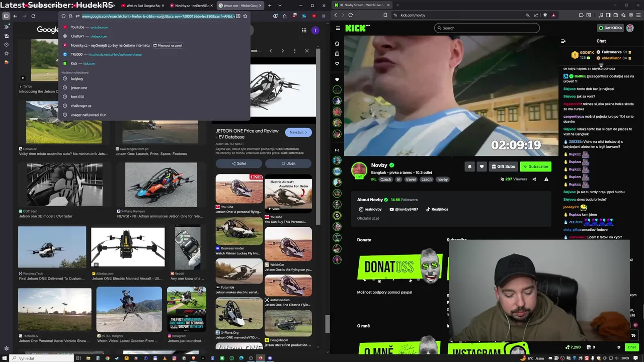Click the Kick search field
Image resolution: width=644 pixels, height=362 pixels.
tap(487, 28)
